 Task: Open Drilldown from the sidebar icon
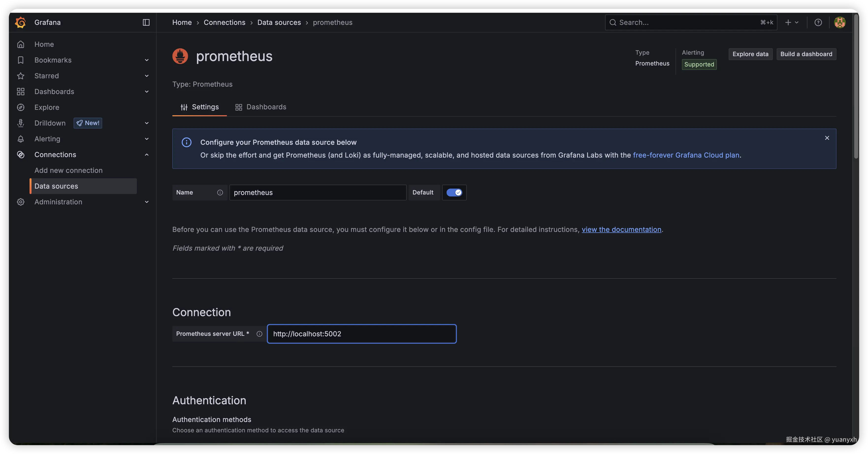coord(20,123)
